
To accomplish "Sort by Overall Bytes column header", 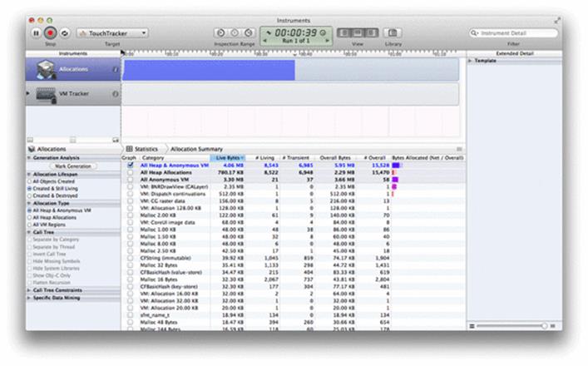I will tap(335, 158).
